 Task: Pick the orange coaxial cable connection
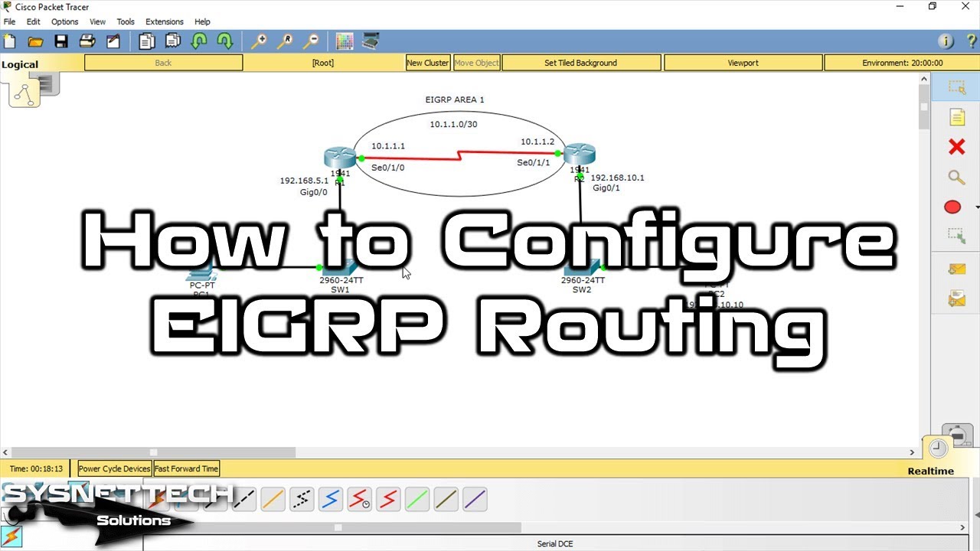click(x=273, y=500)
